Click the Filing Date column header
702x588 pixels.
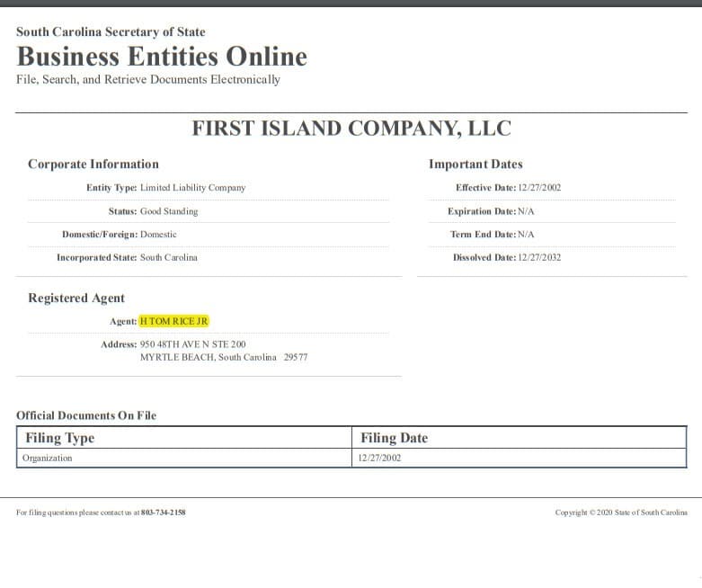click(394, 438)
